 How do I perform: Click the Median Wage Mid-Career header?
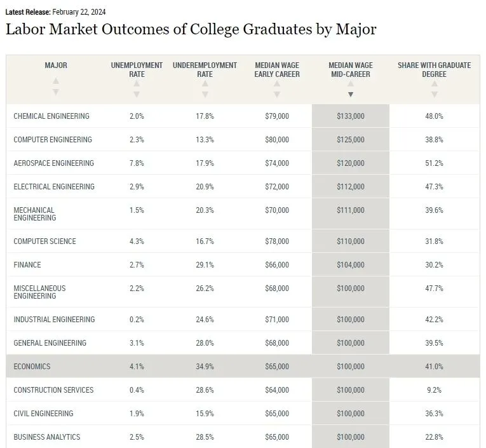point(350,70)
